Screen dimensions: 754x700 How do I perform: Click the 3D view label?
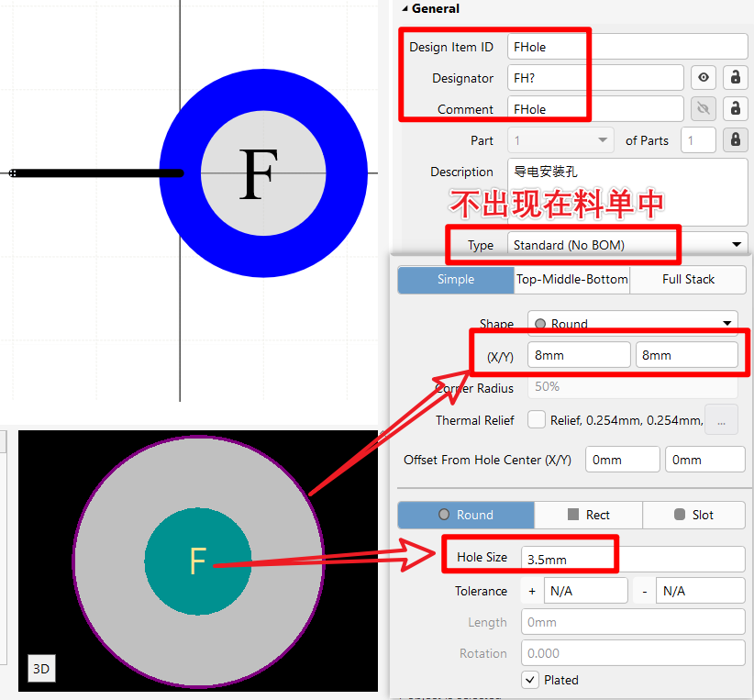(41, 668)
